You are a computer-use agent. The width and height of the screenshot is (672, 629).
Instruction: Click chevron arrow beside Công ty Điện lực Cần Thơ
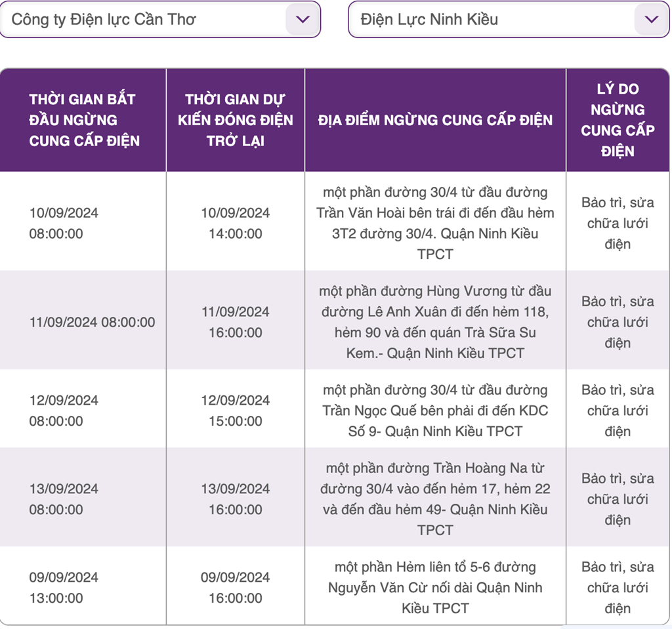[303, 19]
